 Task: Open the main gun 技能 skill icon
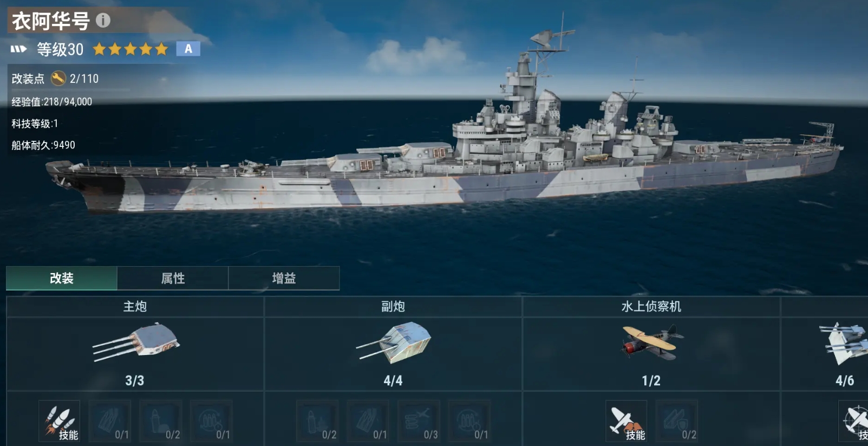point(59,421)
